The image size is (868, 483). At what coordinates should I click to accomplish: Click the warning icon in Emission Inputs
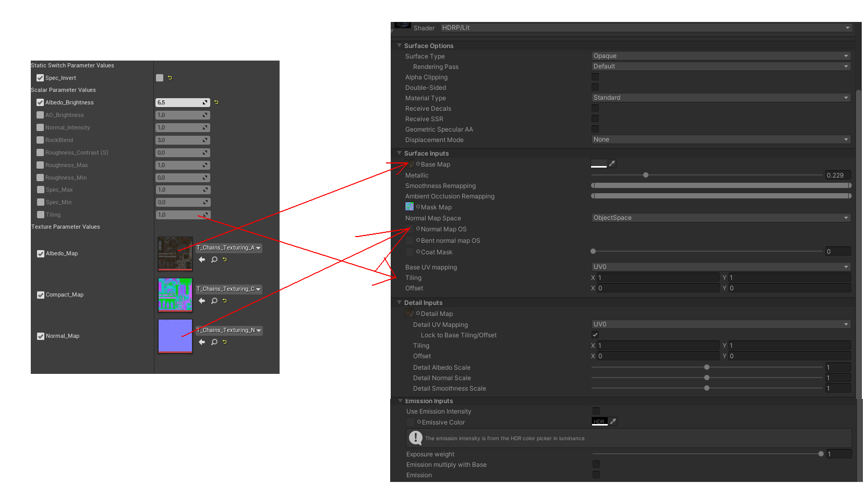pos(415,438)
